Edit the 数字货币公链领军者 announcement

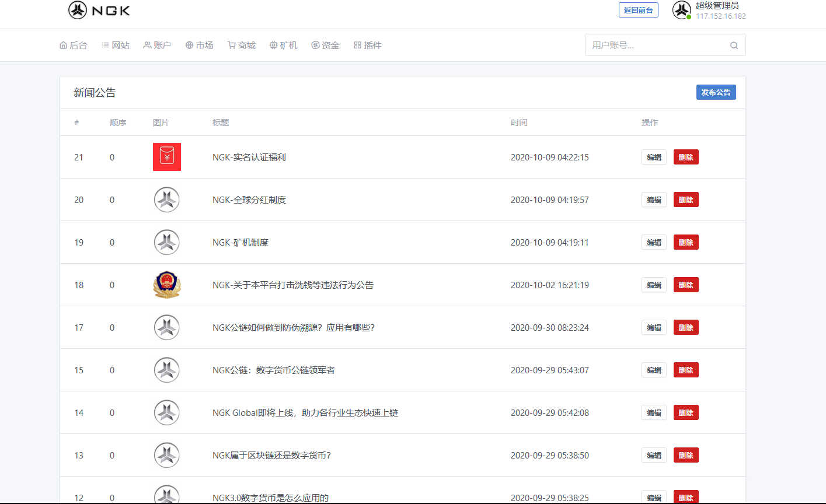click(x=654, y=370)
